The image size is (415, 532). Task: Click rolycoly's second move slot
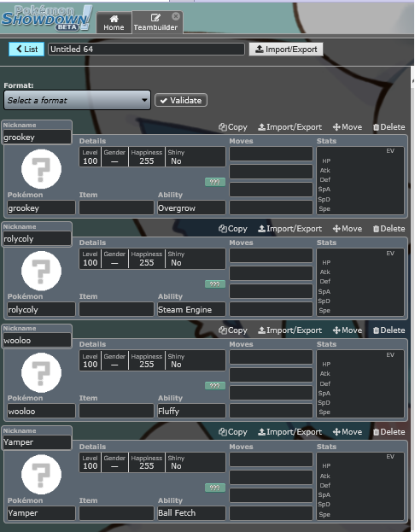pyautogui.click(x=271, y=273)
